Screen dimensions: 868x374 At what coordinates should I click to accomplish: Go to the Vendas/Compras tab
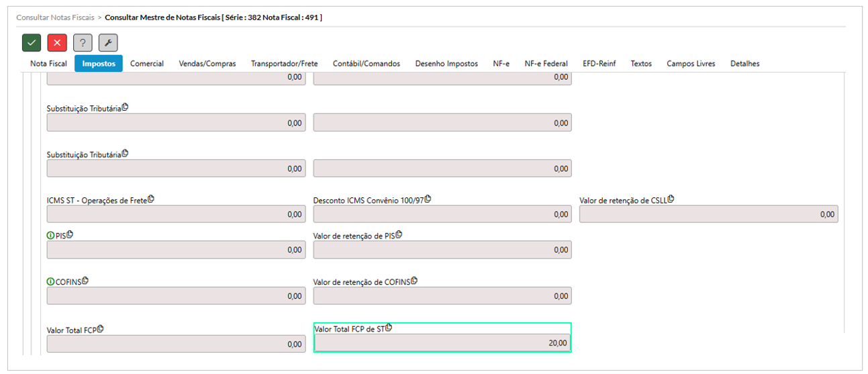pos(207,64)
